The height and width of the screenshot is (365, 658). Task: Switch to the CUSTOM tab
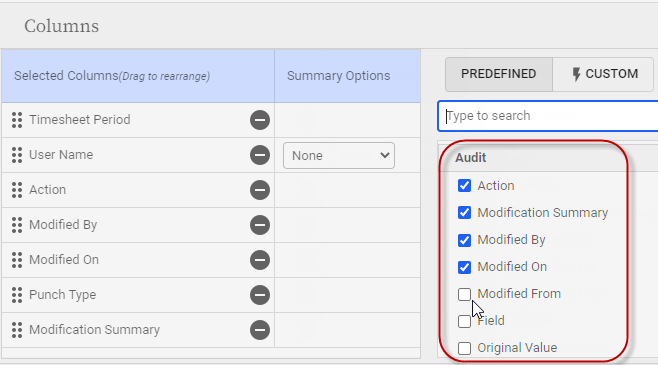point(603,74)
